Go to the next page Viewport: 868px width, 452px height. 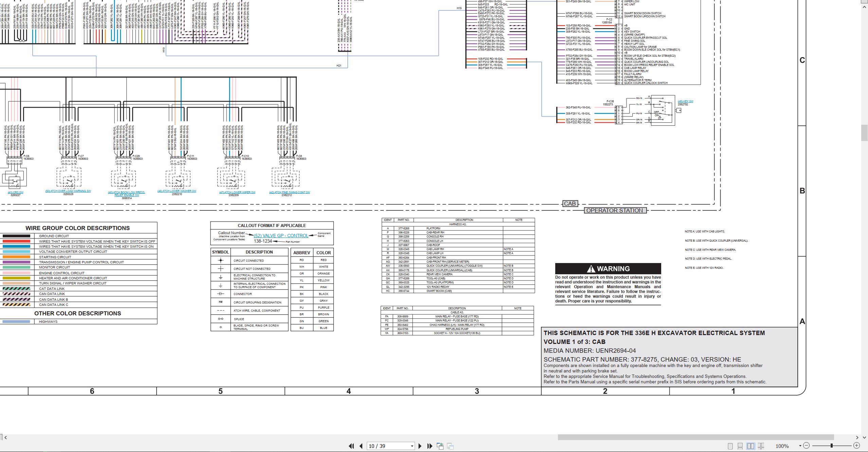click(420, 446)
